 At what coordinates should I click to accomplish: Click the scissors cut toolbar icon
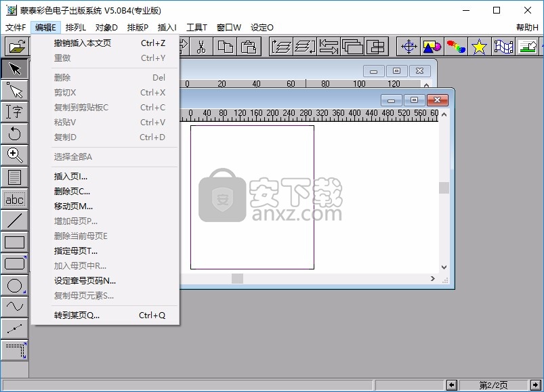click(x=201, y=47)
